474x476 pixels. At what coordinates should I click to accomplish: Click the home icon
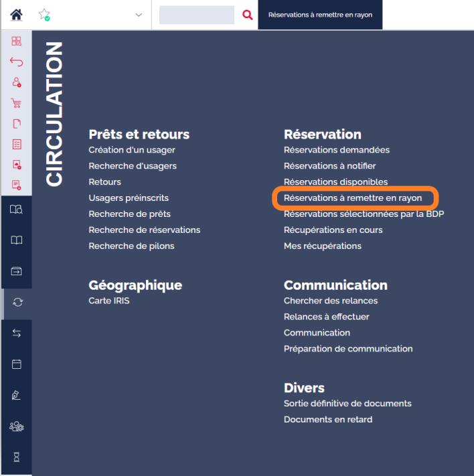click(16, 15)
